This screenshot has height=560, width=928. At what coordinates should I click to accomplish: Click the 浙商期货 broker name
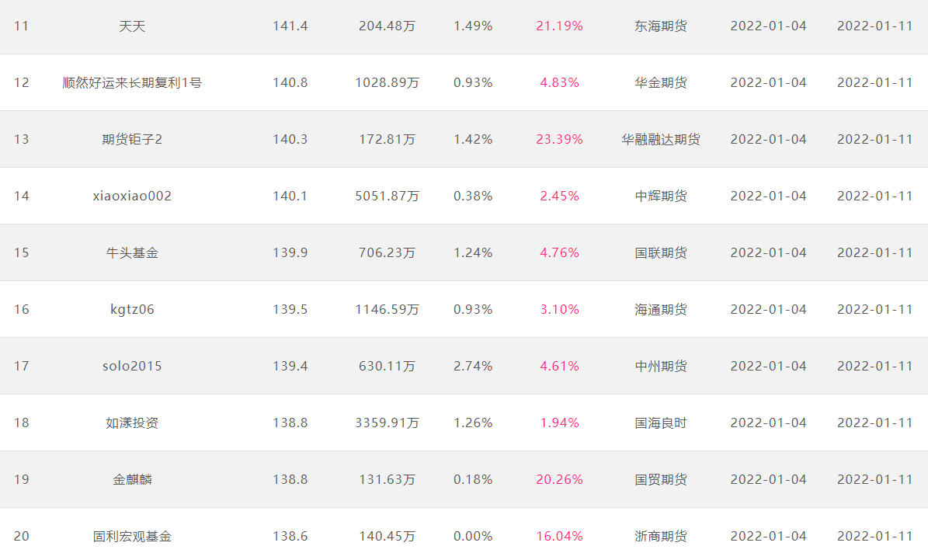661,537
